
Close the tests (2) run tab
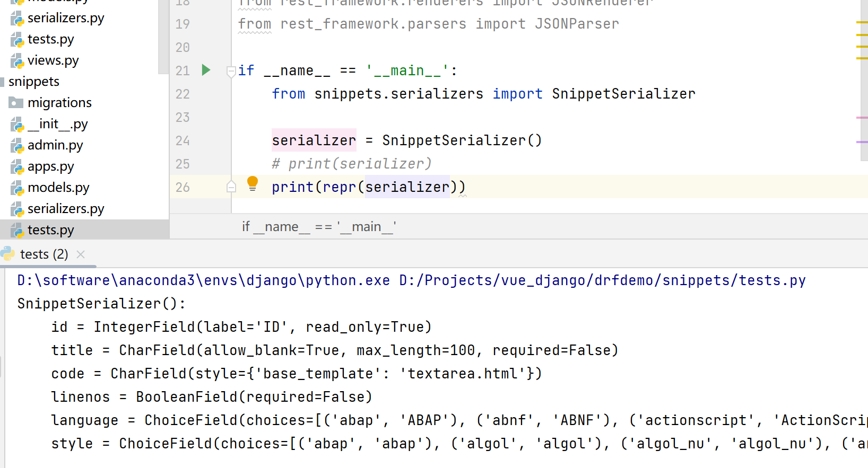click(x=81, y=254)
